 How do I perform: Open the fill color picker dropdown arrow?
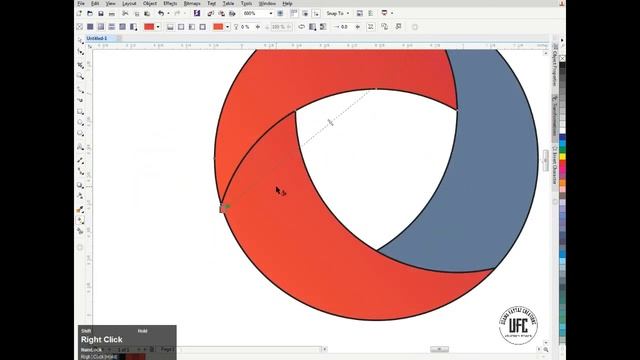pyautogui.click(x=158, y=27)
